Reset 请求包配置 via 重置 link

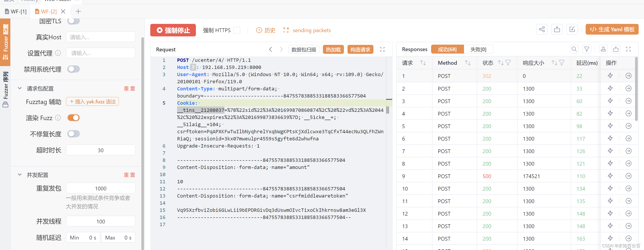click(x=129, y=89)
